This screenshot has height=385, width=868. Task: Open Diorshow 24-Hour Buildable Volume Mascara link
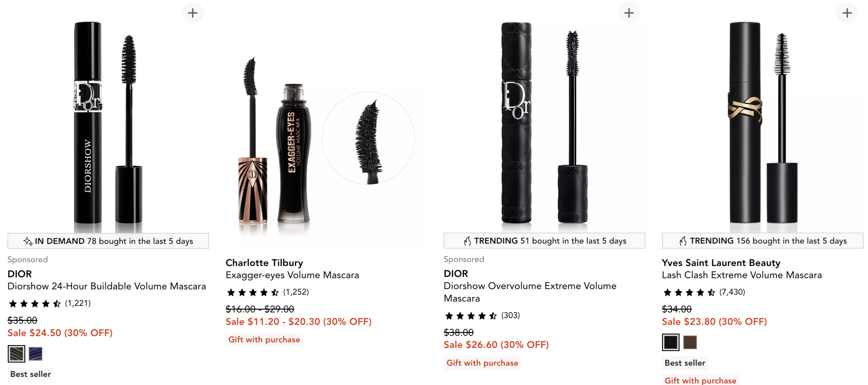click(x=106, y=286)
